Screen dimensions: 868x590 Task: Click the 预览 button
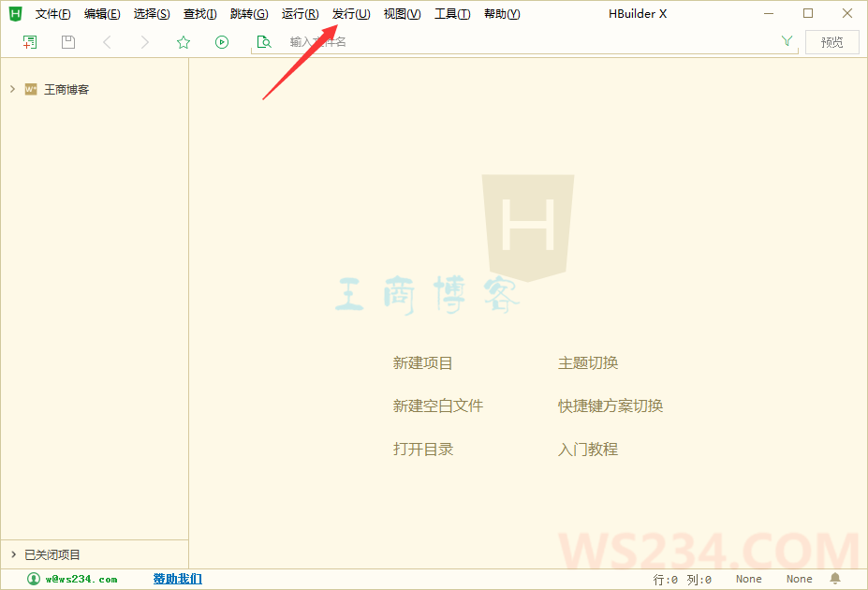pyautogui.click(x=832, y=42)
